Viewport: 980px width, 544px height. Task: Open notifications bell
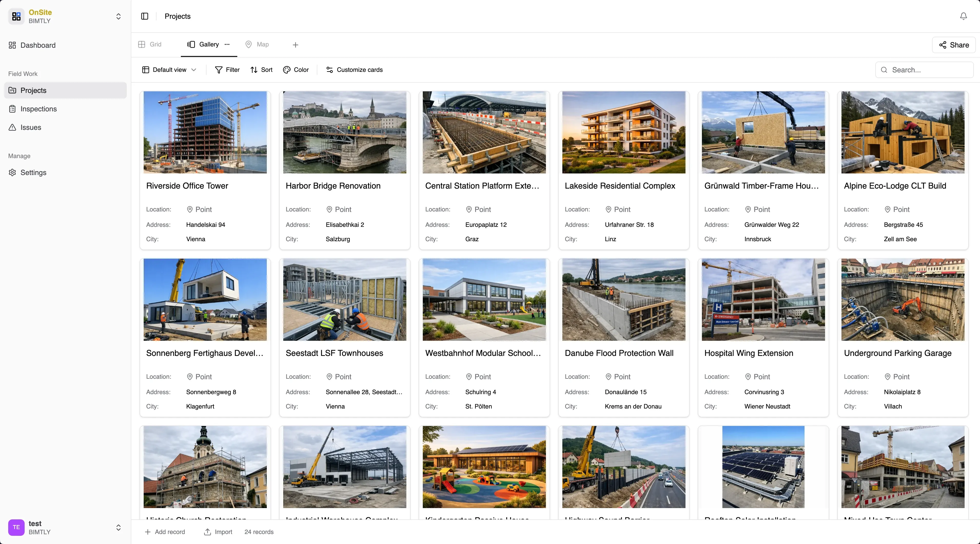[963, 16]
